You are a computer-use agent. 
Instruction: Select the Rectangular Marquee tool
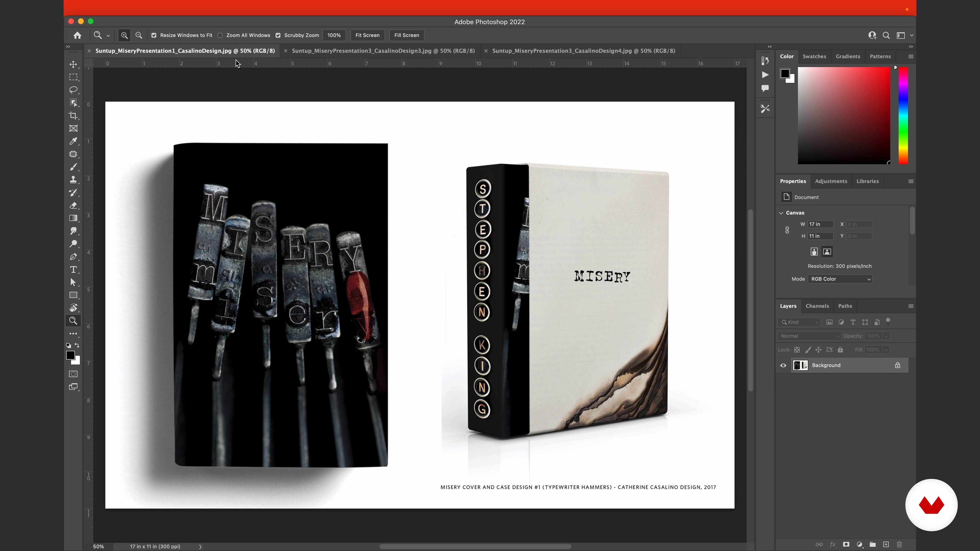[x=73, y=77]
